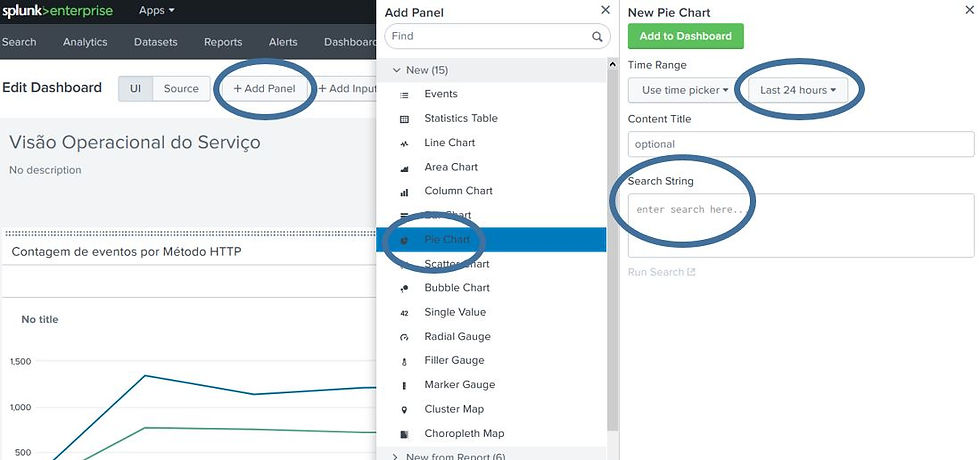Viewport: 980px width, 460px height.
Task: Open the Use time picker dropdown
Action: pos(686,90)
